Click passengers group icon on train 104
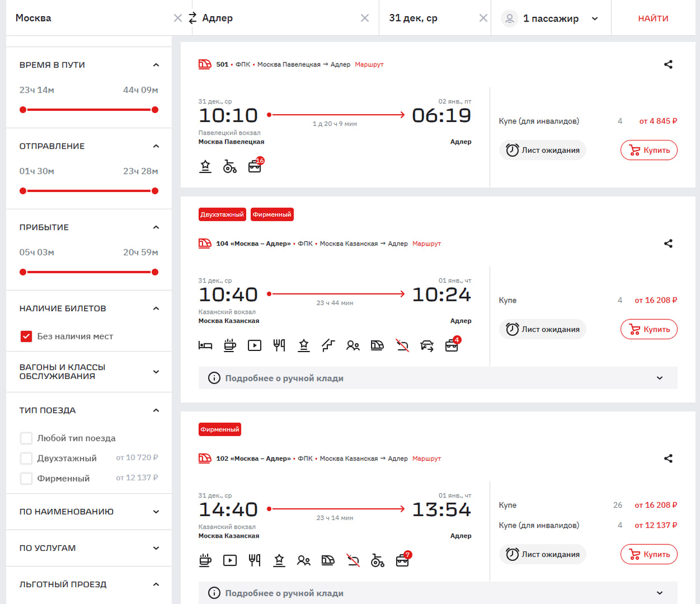The image size is (700, 604). 352,345
